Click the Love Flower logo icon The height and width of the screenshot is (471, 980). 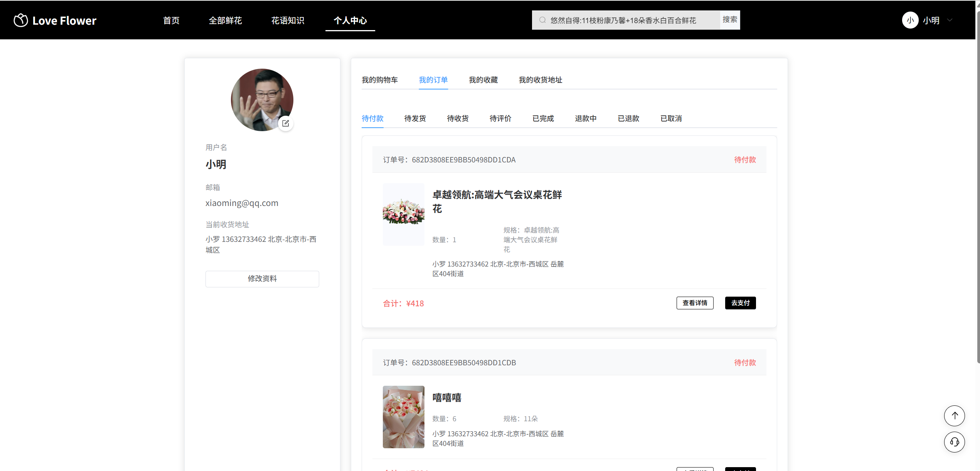coord(21,20)
